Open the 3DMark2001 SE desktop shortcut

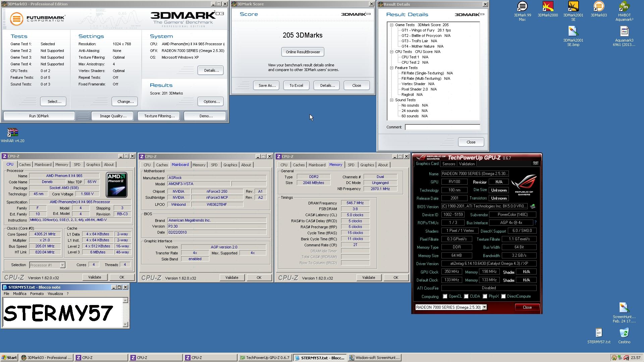pos(573,11)
